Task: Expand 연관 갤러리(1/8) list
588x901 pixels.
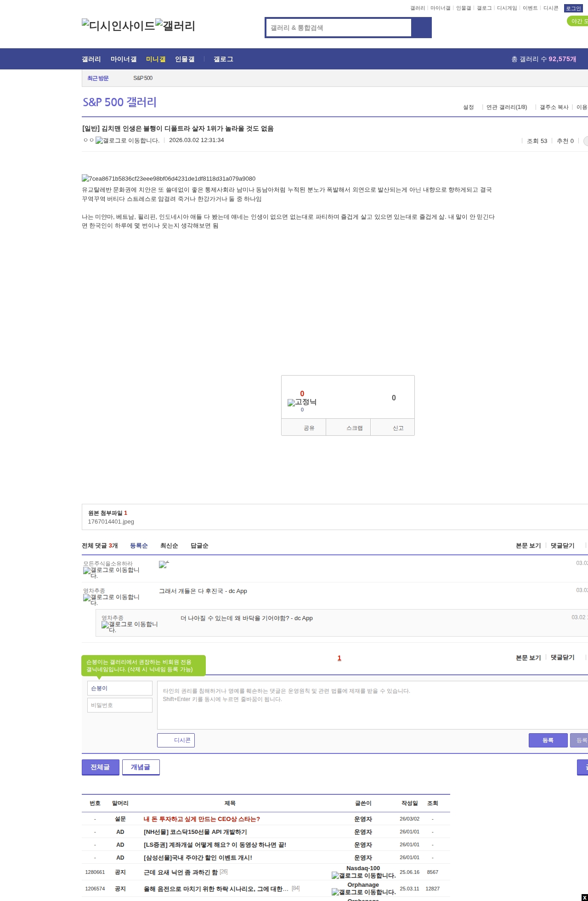Action: click(x=507, y=107)
